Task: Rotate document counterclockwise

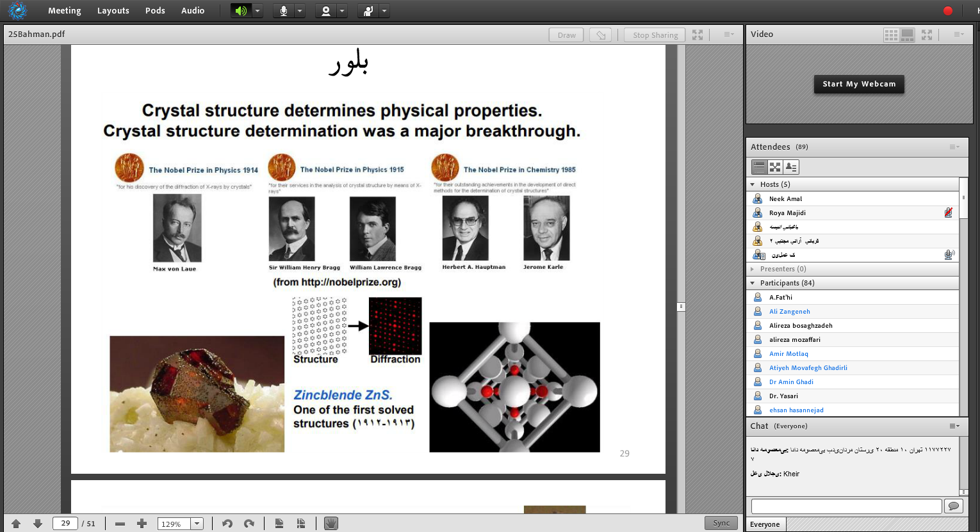Action: pyautogui.click(x=227, y=524)
